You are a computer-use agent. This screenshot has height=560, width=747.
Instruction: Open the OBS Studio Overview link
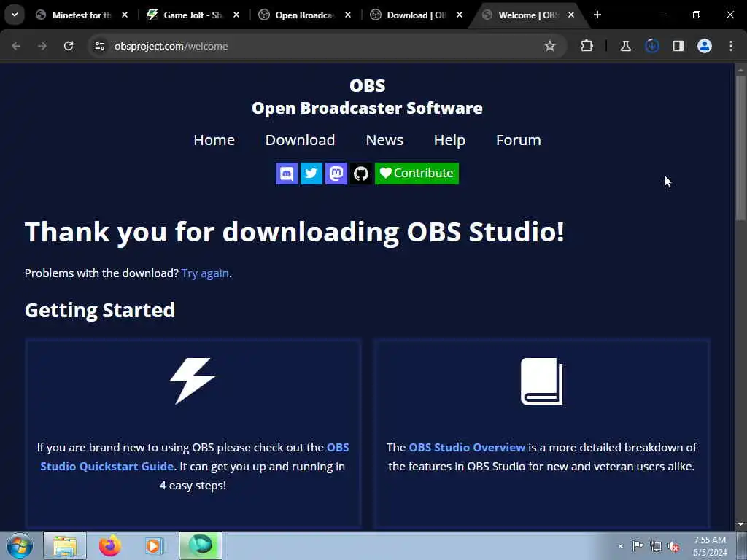pyautogui.click(x=467, y=447)
